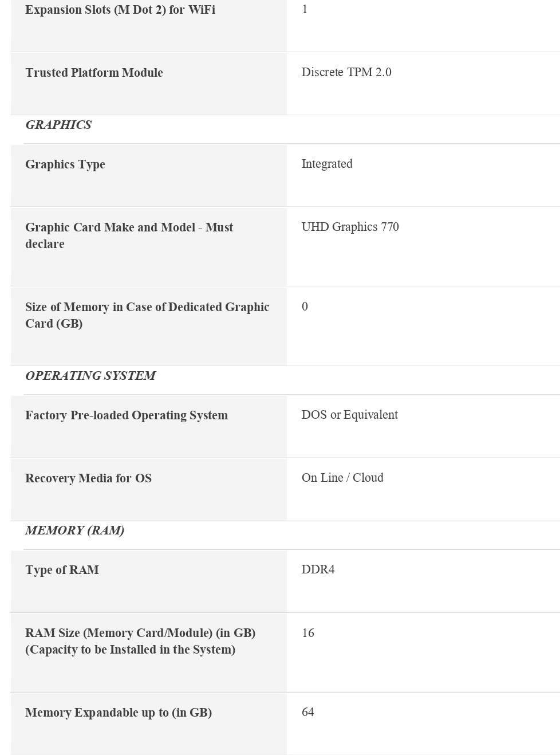The width and height of the screenshot is (560, 755).
Task: Click the OPERATING SYSTEM section heading
Action: click(90, 376)
